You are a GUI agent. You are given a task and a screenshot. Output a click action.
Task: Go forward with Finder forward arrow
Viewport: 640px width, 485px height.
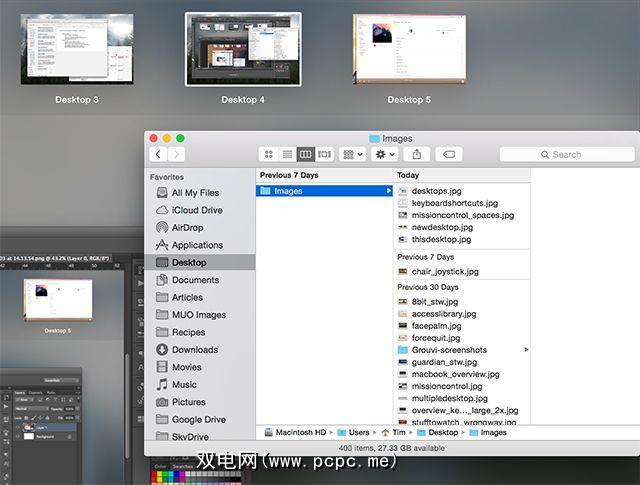[176, 154]
